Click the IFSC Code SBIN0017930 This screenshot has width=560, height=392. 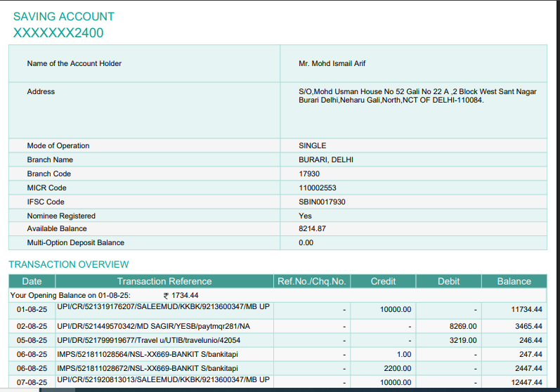(x=322, y=202)
